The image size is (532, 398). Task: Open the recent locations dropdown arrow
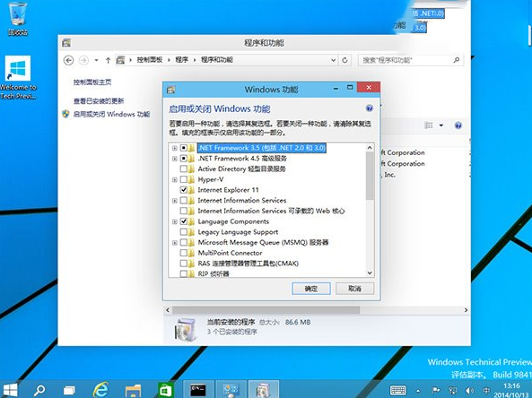[x=96, y=60]
